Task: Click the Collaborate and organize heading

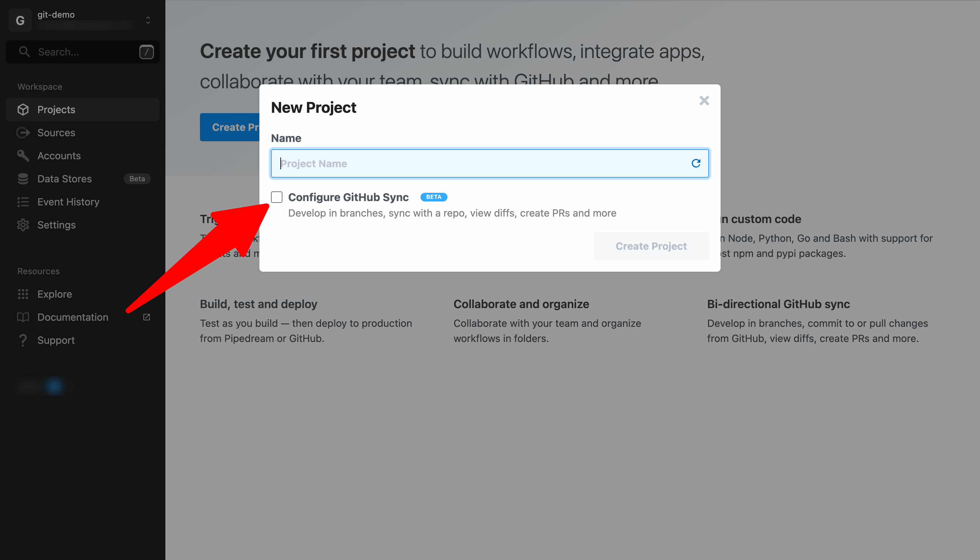Action: coord(521,304)
